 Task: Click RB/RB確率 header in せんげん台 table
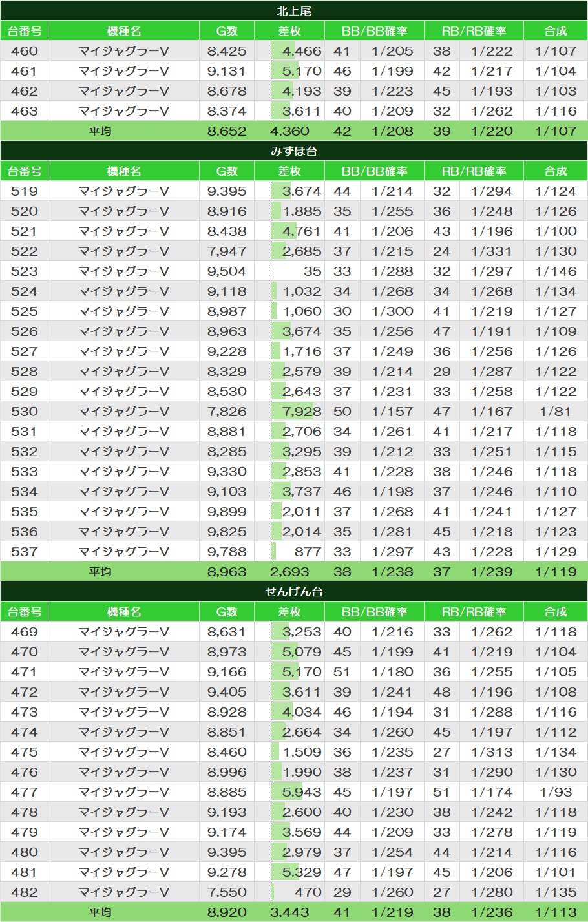pos(474,612)
